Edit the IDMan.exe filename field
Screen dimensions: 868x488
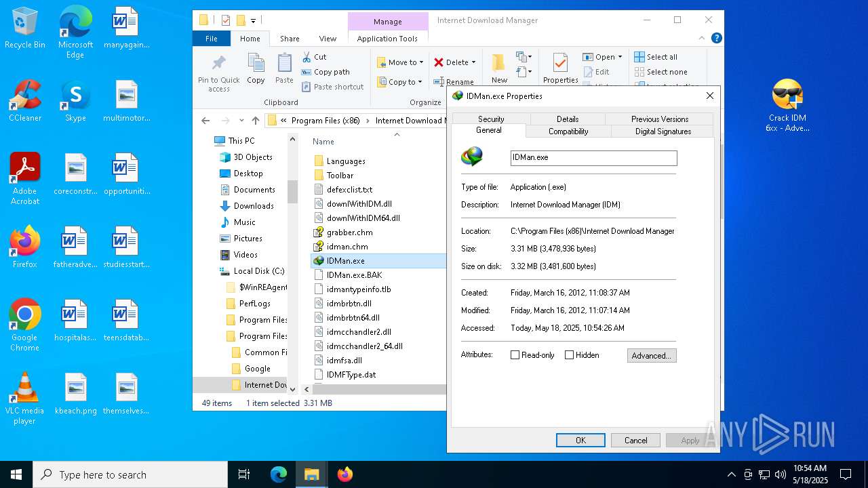pyautogui.click(x=593, y=157)
